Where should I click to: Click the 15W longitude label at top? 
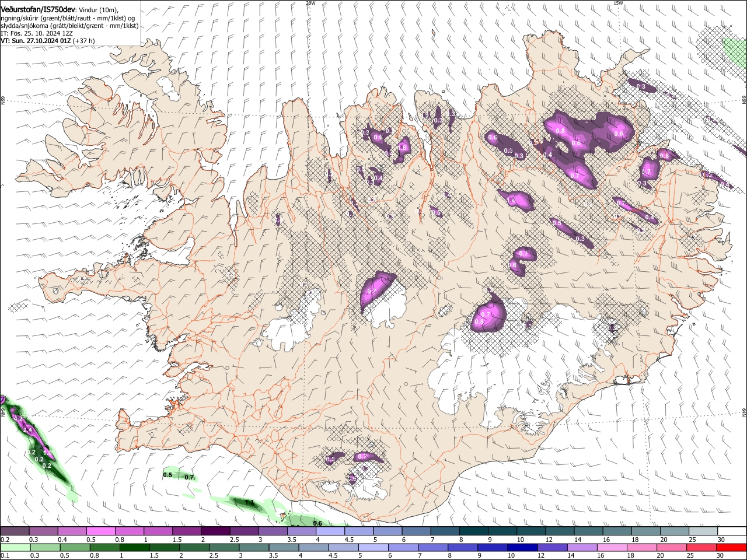coord(619,3)
